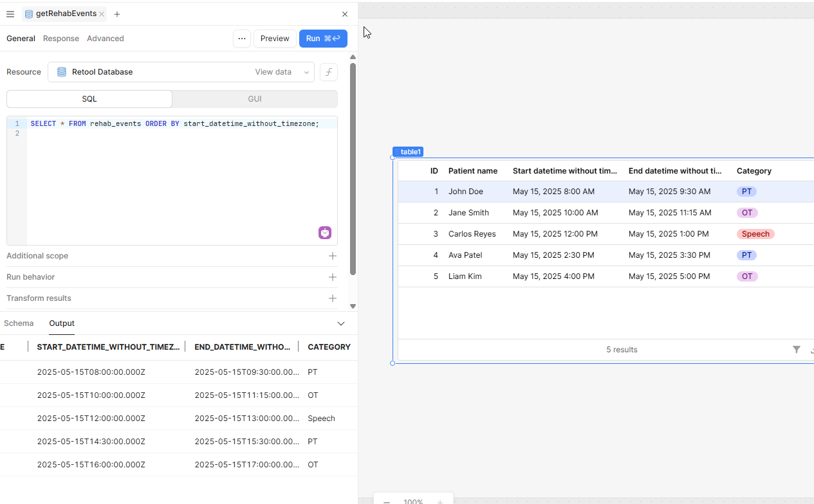Select the Output tab
This screenshot has width=814, height=504.
coord(62,323)
